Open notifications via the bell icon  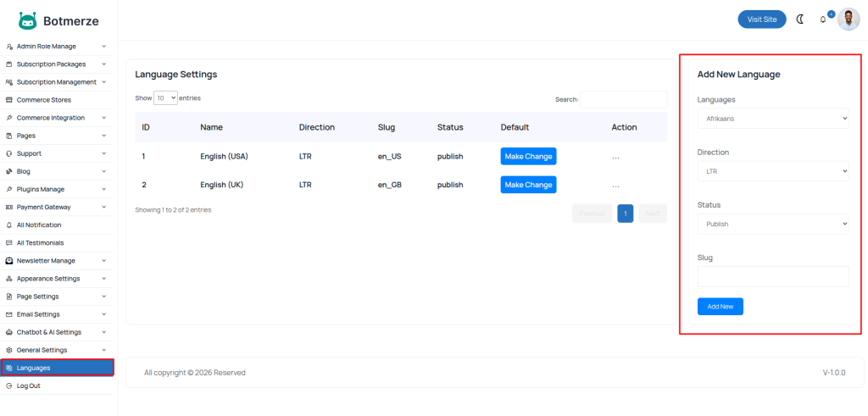822,19
